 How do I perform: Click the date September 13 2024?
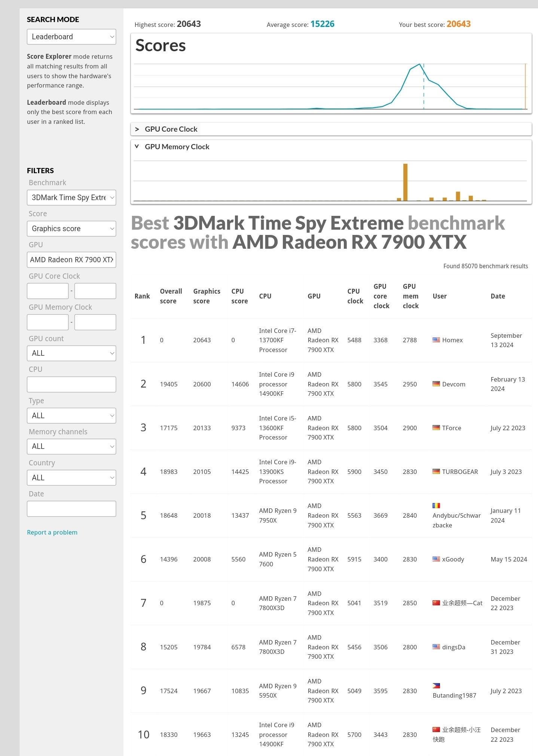pos(506,340)
